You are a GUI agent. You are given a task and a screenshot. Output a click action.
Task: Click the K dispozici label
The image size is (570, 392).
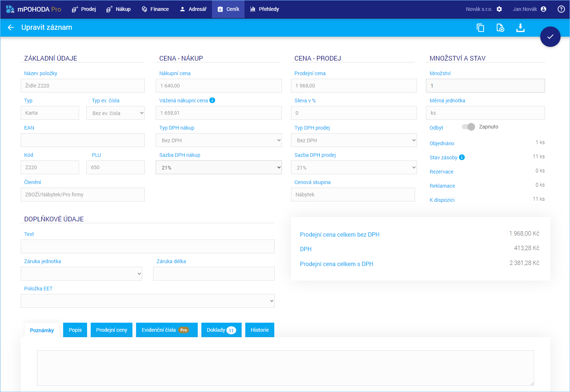(x=442, y=200)
